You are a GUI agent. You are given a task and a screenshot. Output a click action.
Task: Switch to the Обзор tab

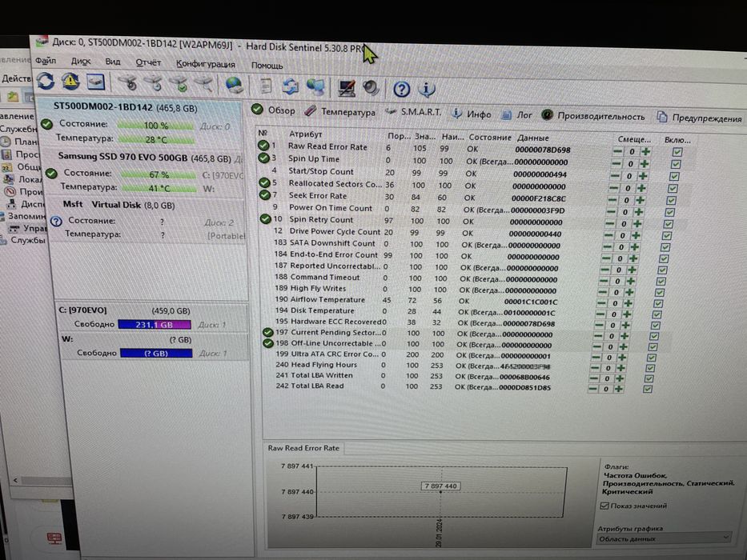(274, 110)
